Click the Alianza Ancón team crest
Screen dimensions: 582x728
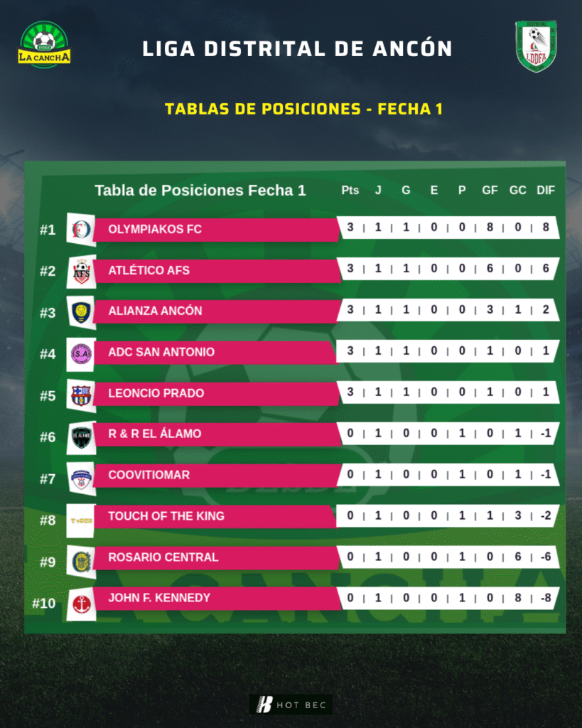(81, 311)
